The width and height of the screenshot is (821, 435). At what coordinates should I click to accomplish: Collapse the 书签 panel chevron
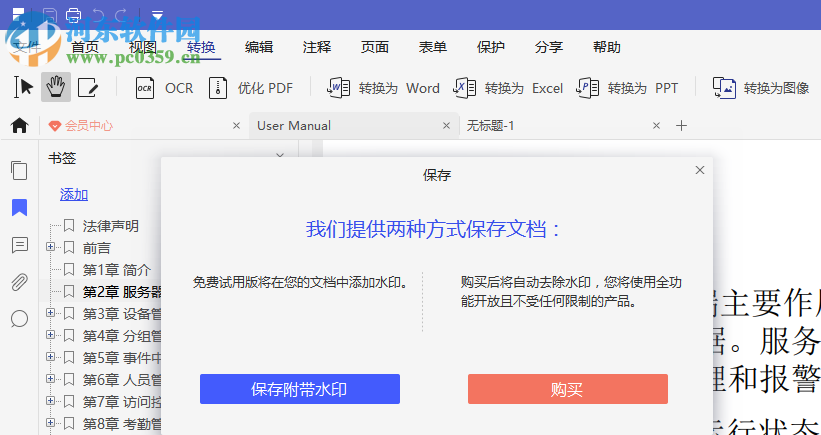click(280, 156)
